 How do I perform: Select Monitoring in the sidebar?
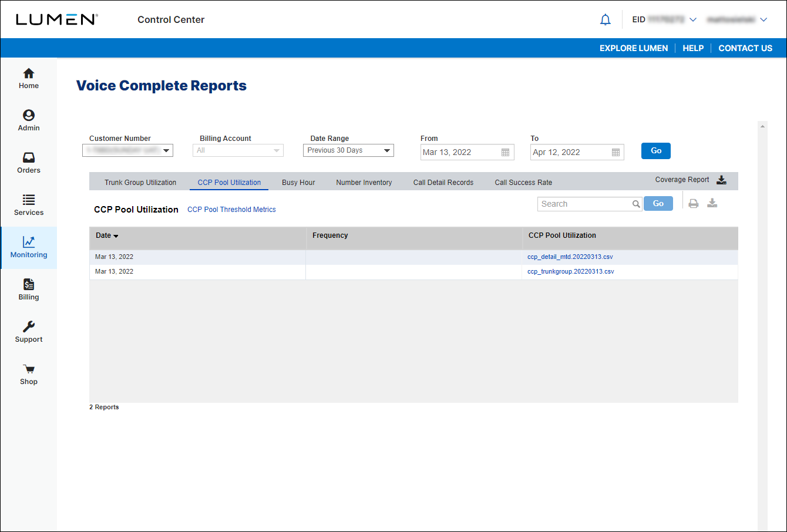click(x=29, y=248)
